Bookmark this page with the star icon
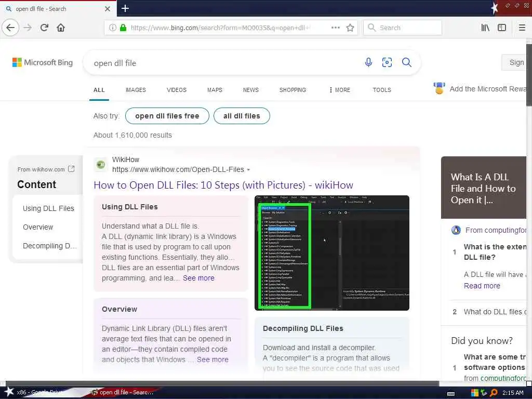 350,28
